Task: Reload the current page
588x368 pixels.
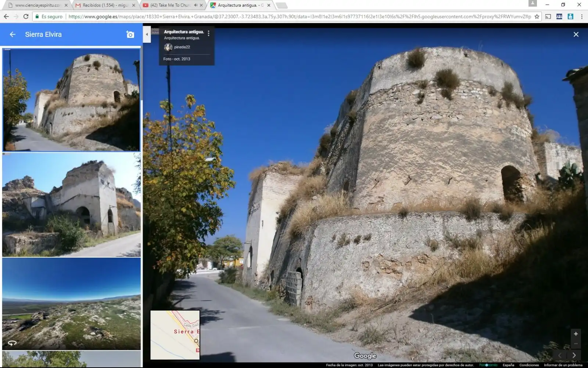Action: 26,17
